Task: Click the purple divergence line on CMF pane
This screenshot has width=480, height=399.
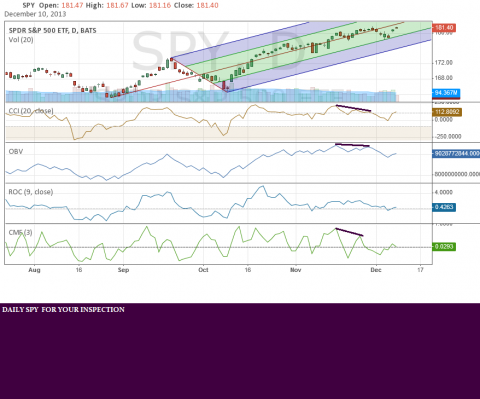Action: point(349,232)
